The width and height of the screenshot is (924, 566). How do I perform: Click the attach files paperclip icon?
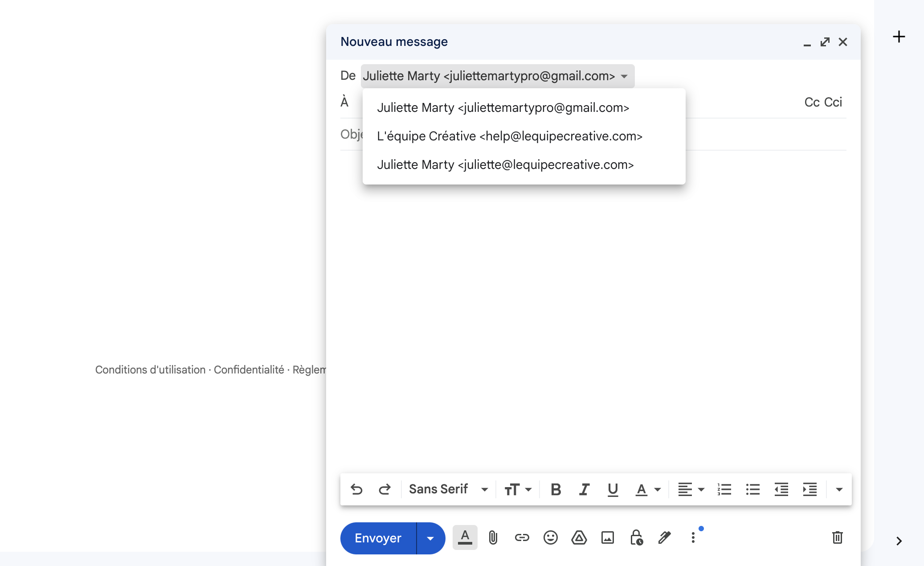click(493, 537)
